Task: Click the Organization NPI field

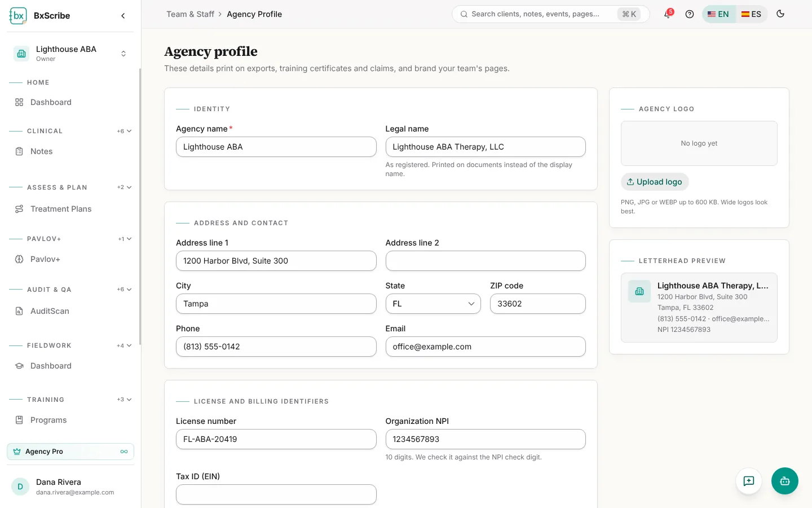Action: coord(486,439)
